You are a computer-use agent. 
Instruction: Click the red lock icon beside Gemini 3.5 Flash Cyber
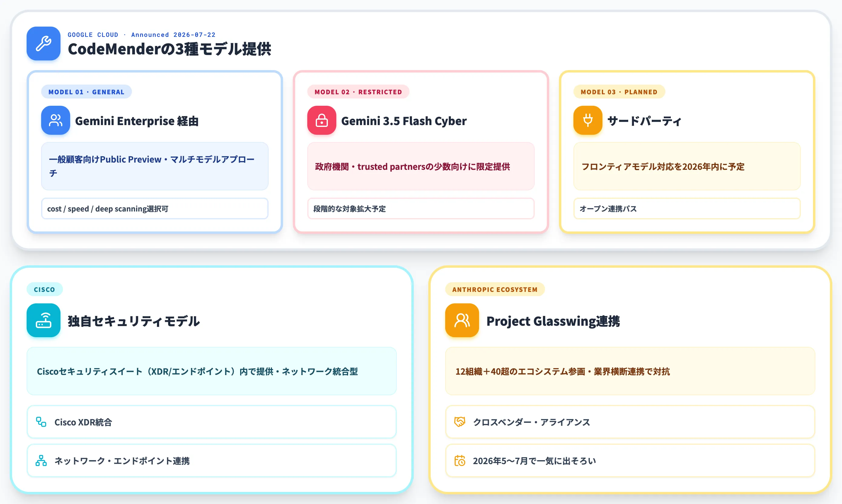tap(321, 120)
